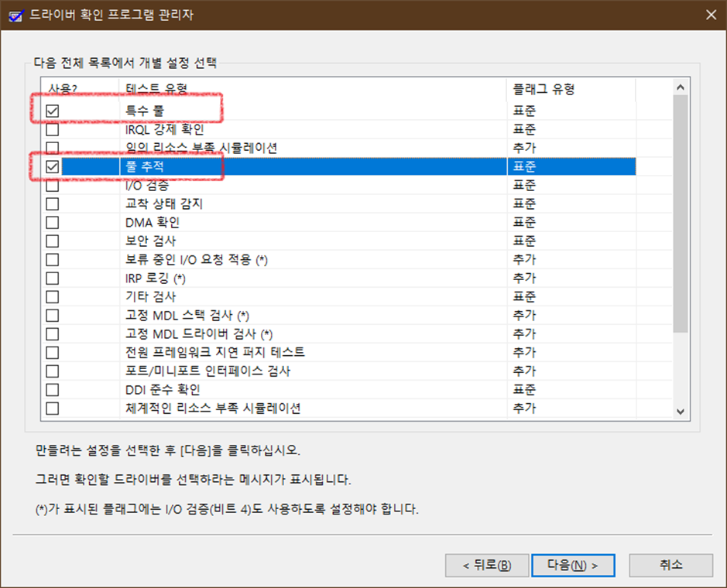727x588 pixels.
Task: Select the I/O 검증 row text
Action: (x=147, y=186)
